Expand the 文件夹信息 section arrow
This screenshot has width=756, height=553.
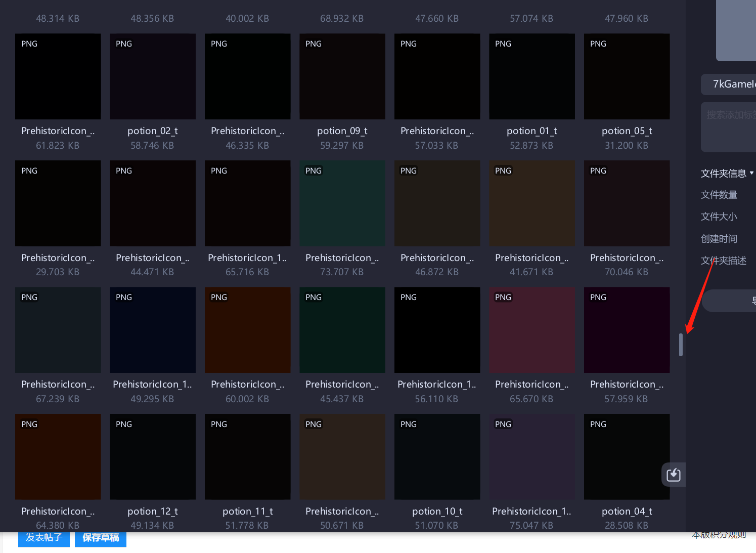click(752, 173)
